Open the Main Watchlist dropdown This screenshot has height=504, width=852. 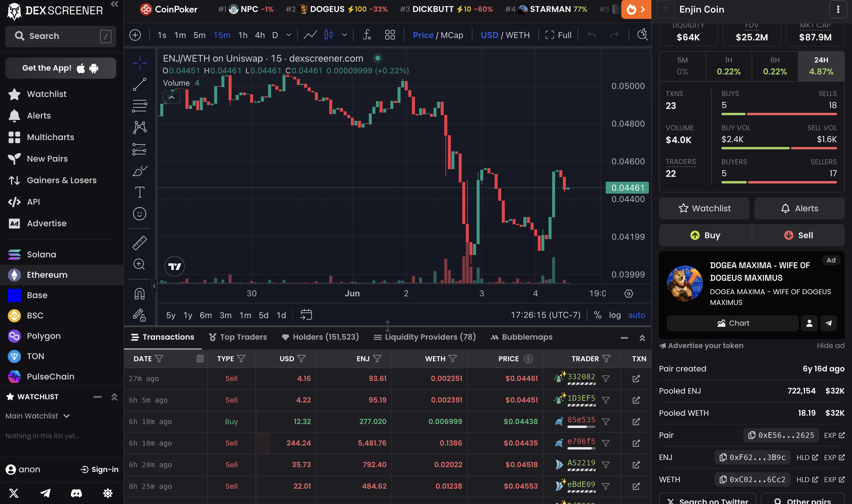(38, 416)
